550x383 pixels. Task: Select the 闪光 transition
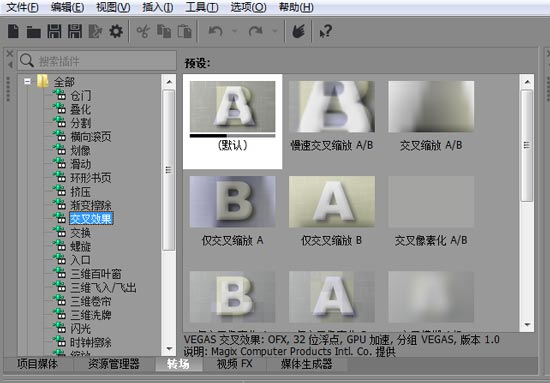[x=81, y=329]
